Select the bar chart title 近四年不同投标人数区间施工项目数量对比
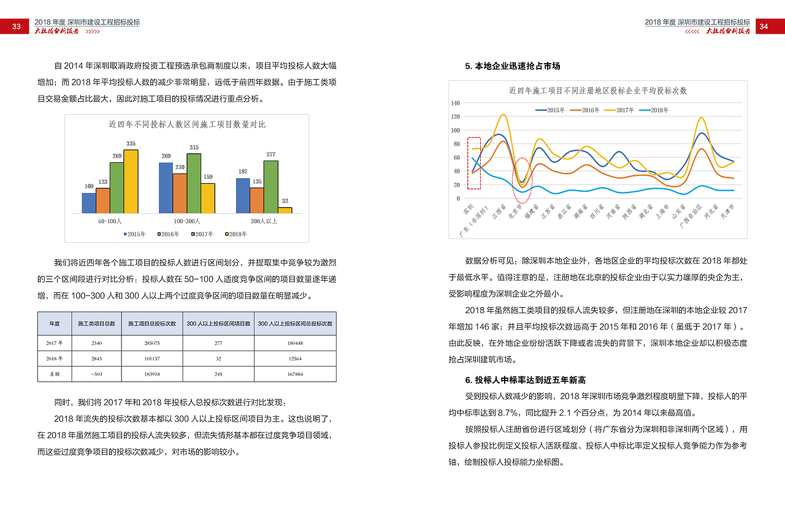Viewport: 785px width, 532px height. [187, 124]
